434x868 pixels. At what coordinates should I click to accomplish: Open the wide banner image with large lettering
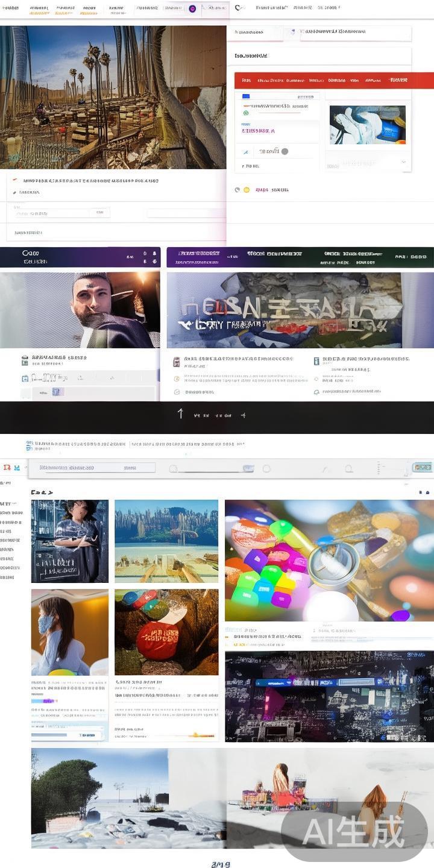284,310
